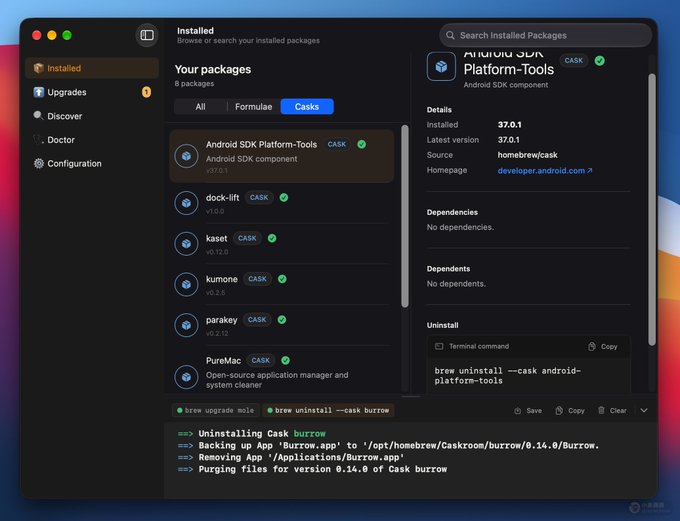Click the dock-lift cube icon
Screen dimensions: 680x521
186,203
